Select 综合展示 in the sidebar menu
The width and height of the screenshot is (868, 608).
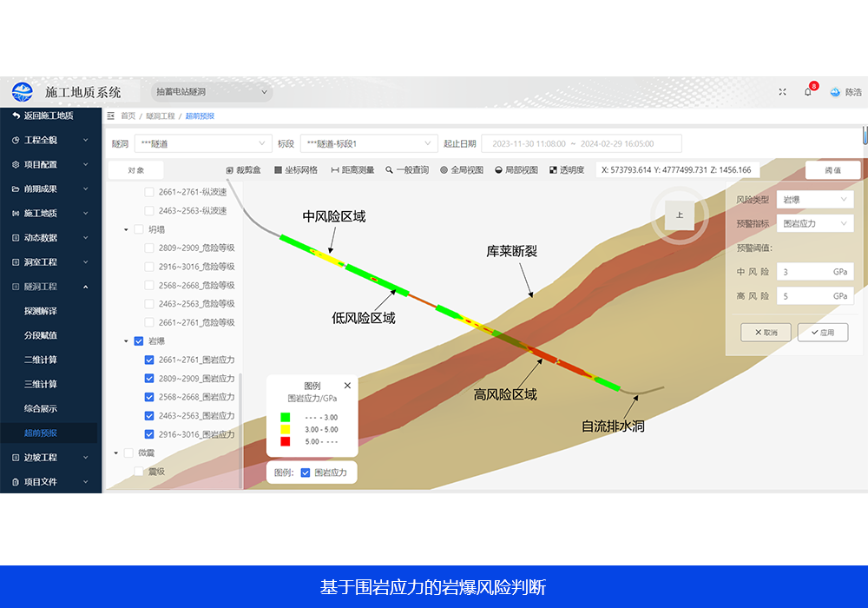tap(41, 408)
